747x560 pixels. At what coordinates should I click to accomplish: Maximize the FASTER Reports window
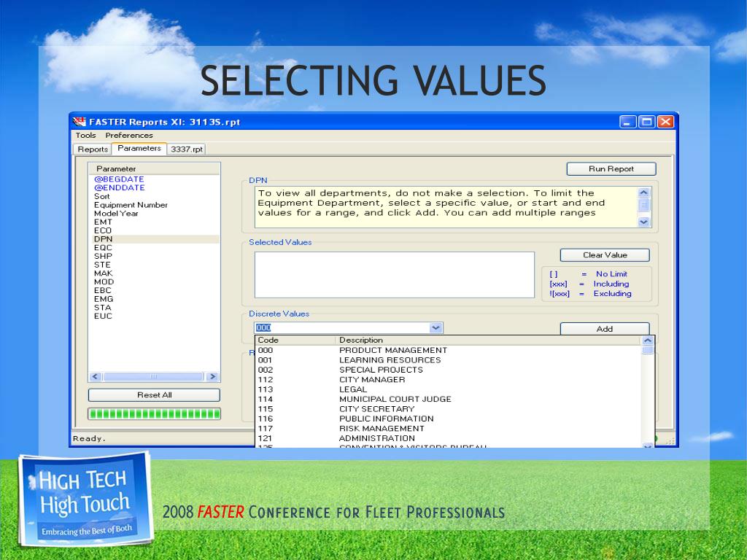click(646, 122)
